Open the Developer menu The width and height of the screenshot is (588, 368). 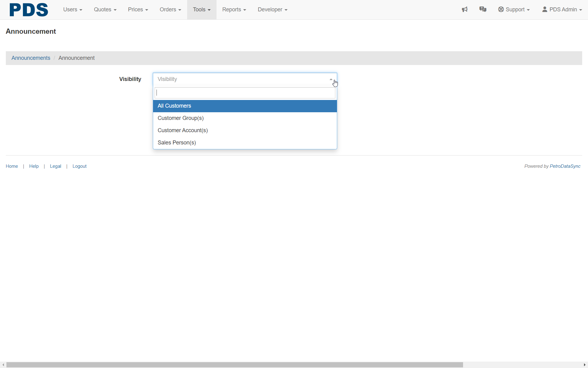point(272,10)
